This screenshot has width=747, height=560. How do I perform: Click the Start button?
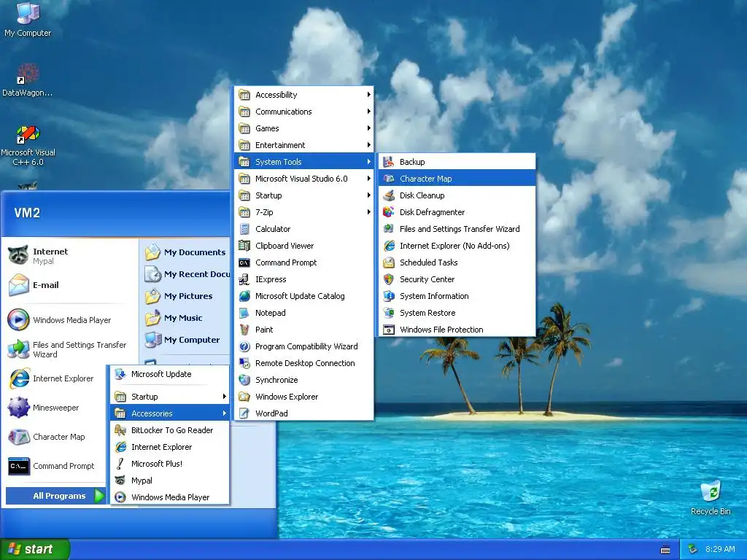pos(34,549)
